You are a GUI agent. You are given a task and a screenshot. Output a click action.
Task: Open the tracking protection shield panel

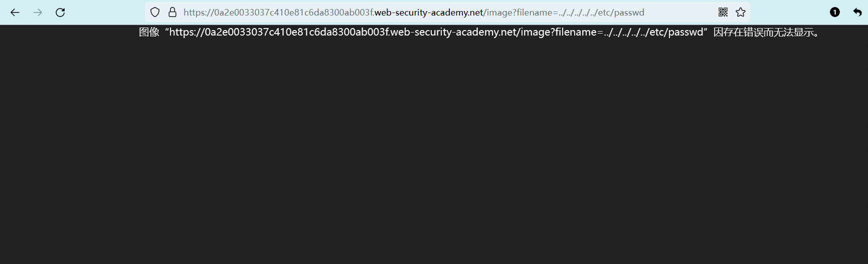(155, 13)
